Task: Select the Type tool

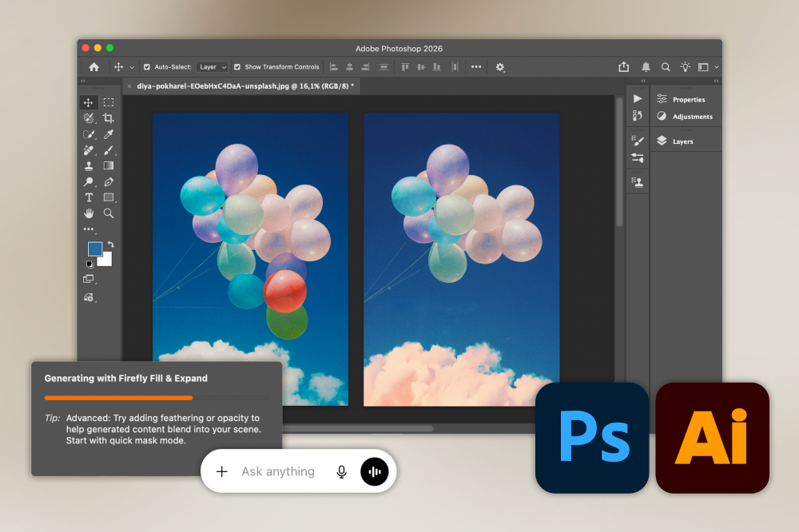Action: tap(89, 198)
